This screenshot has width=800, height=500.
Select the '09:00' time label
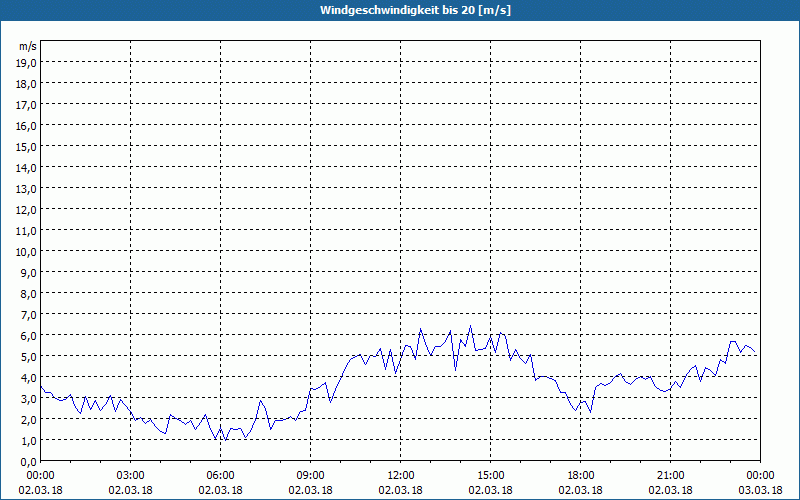(x=310, y=476)
